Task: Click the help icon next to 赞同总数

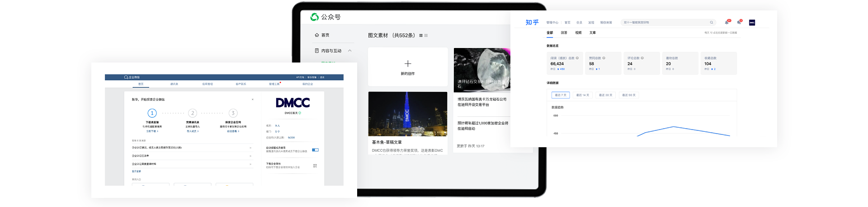Action: (604, 58)
